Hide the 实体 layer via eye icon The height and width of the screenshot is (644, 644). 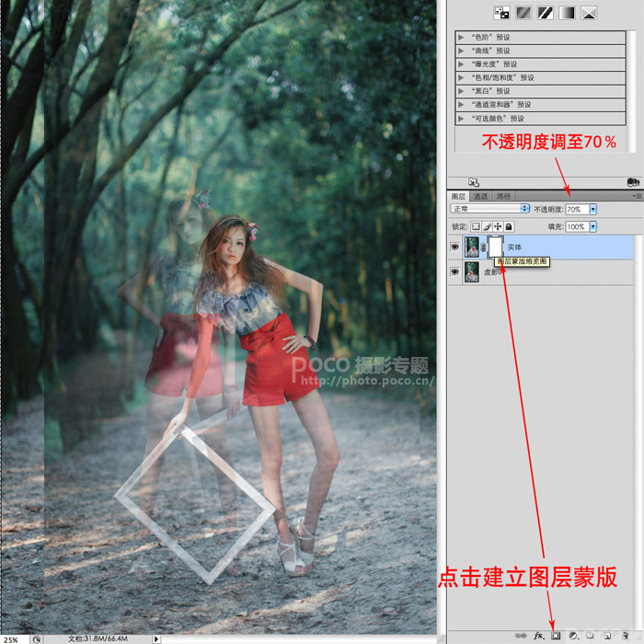(x=454, y=247)
